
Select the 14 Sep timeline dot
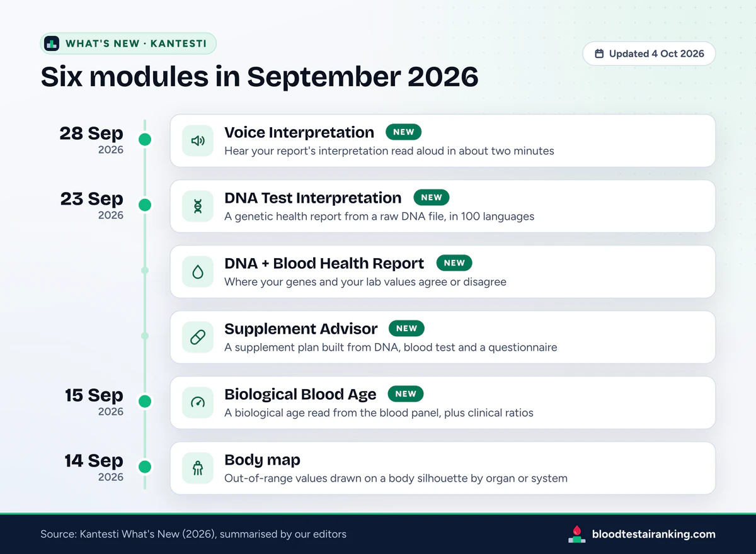click(145, 467)
